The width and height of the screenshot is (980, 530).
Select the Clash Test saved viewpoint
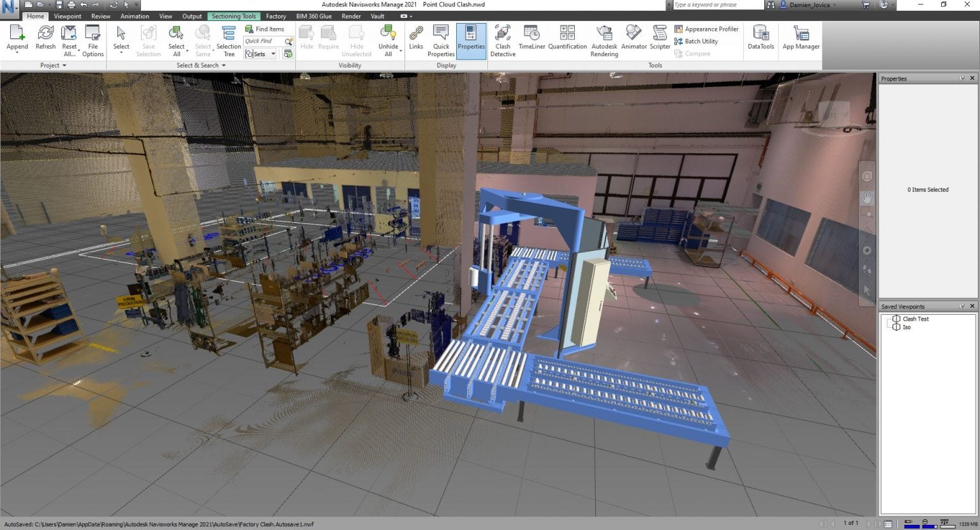916,319
